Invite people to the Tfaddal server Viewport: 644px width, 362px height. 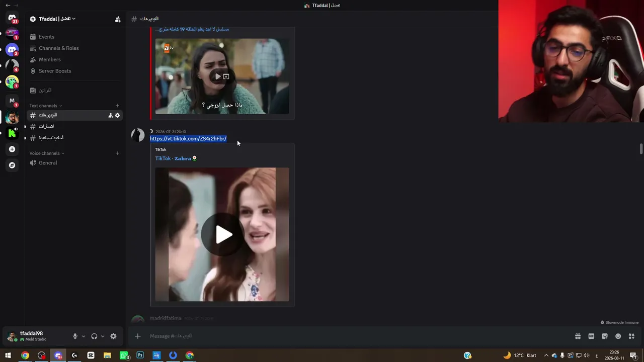[x=118, y=19]
